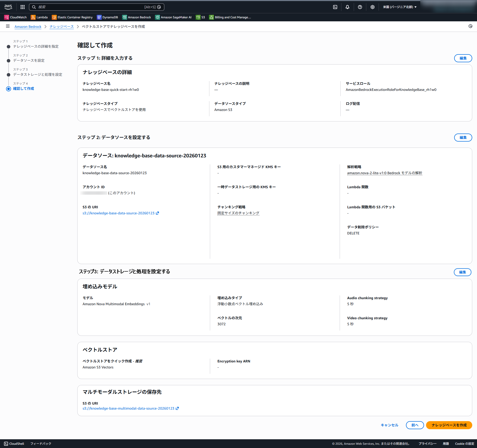Show details for 固定サイズのチャンキング

[x=238, y=213]
